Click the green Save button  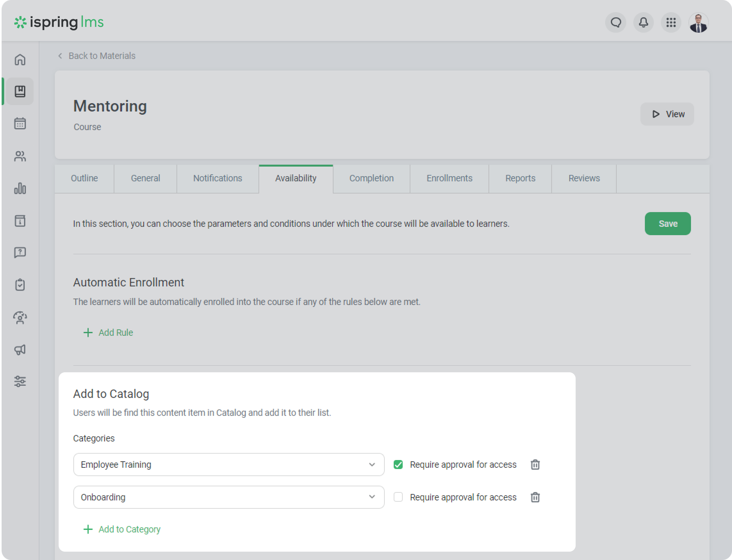pos(667,224)
